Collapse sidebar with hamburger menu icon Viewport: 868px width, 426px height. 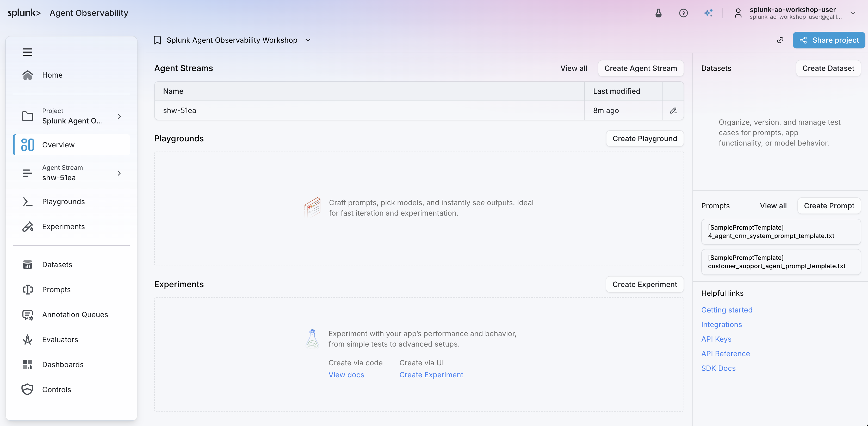click(28, 52)
